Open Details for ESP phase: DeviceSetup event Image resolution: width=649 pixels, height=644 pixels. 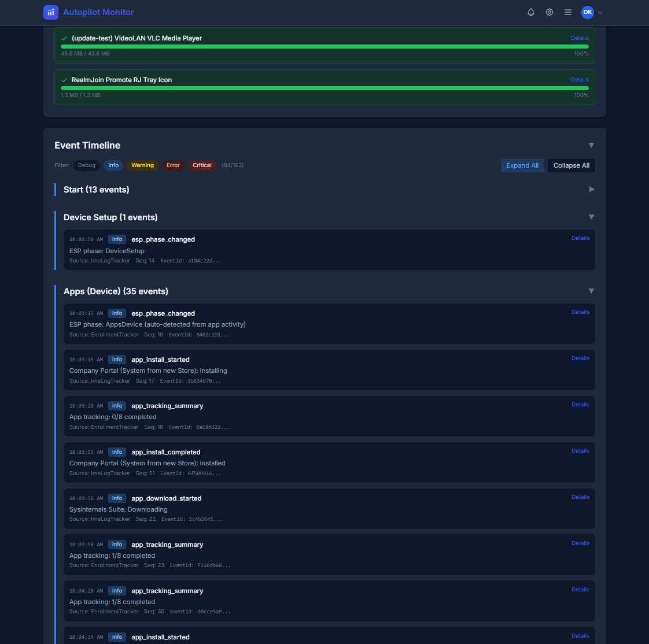click(580, 238)
